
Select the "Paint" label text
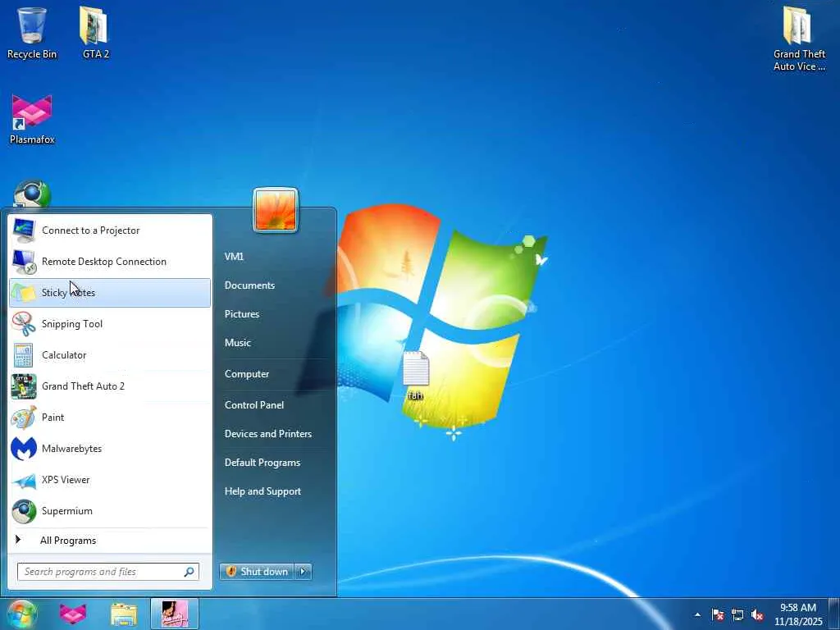(52, 418)
